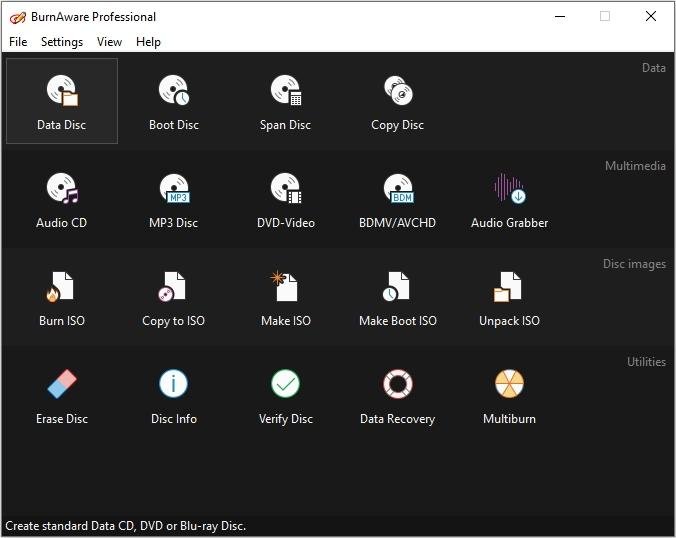Open the Settings menu
This screenshot has width=676, height=538.
point(62,42)
